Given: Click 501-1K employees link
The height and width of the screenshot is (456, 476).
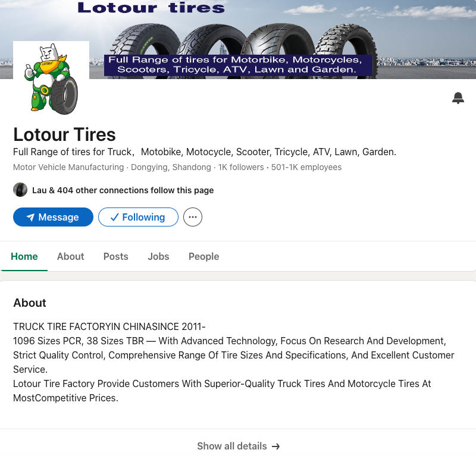Looking at the screenshot, I should (306, 167).
